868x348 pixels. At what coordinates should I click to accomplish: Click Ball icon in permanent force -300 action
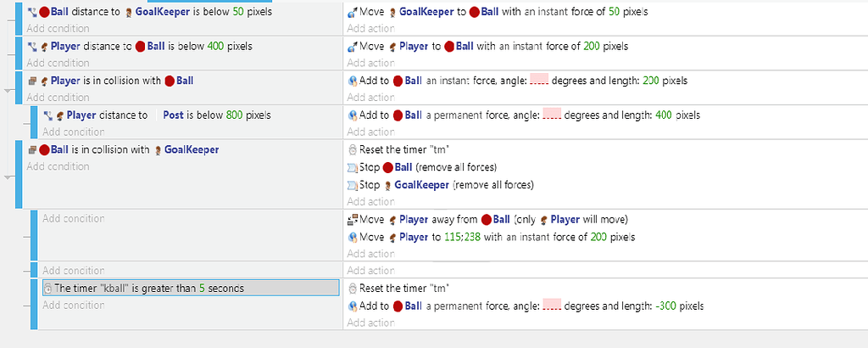pyautogui.click(x=398, y=306)
